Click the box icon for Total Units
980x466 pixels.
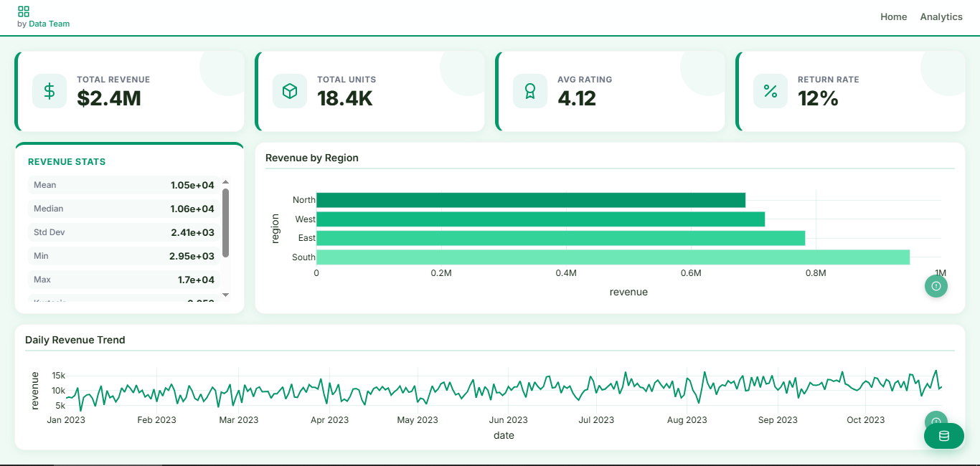click(x=290, y=91)
